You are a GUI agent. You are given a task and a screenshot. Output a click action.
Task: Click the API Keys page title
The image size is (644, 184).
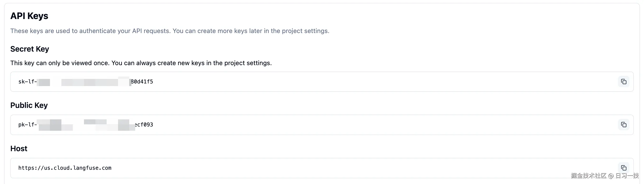29,16
